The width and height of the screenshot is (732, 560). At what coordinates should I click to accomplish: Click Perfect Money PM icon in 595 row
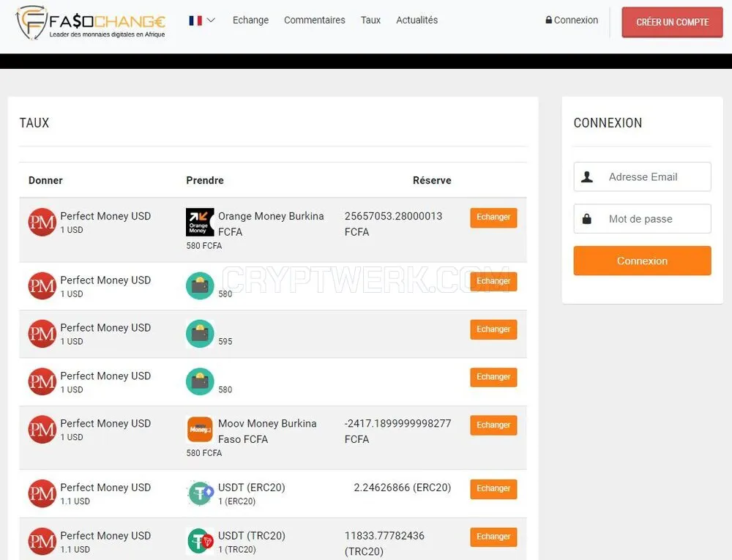point(42,334)
